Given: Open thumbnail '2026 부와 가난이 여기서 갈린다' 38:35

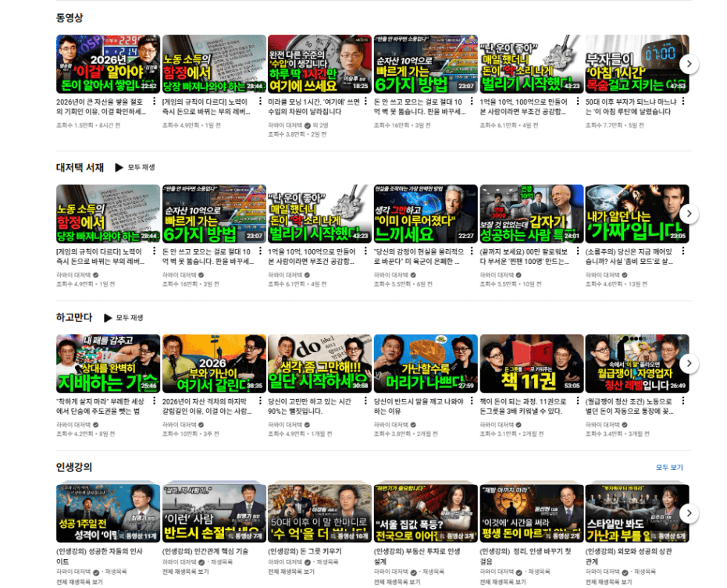Looking at the screenshot, I should pos(214,364).
